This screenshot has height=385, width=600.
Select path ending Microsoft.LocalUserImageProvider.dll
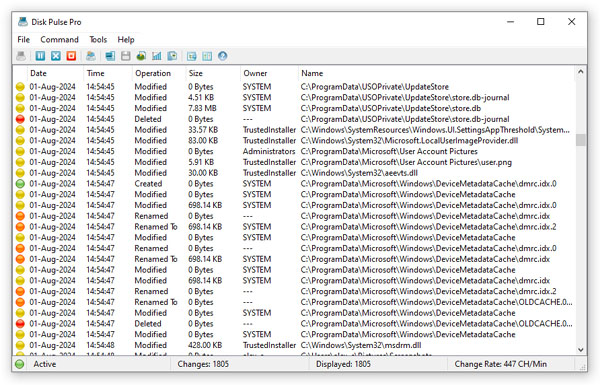tap(409, 140)
